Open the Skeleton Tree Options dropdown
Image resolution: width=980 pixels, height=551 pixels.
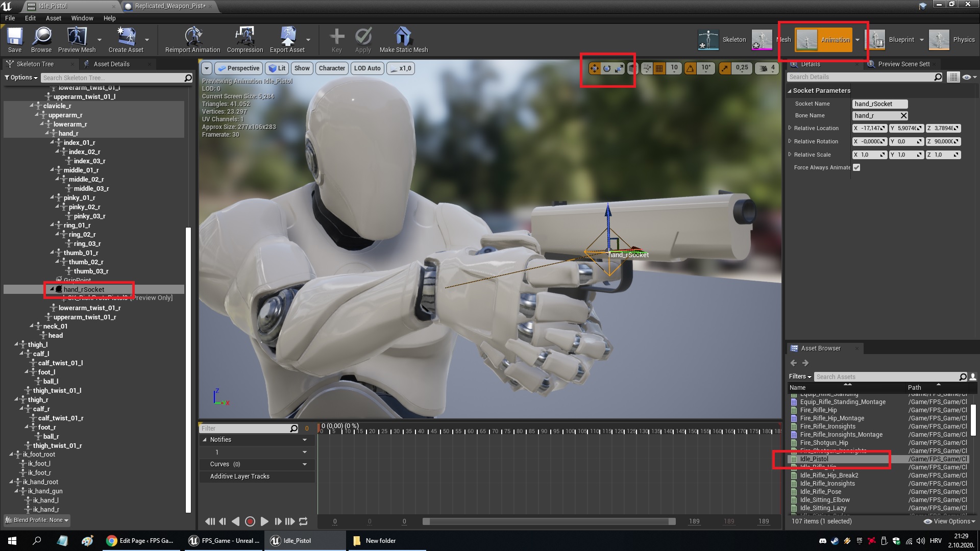[21, 78]
